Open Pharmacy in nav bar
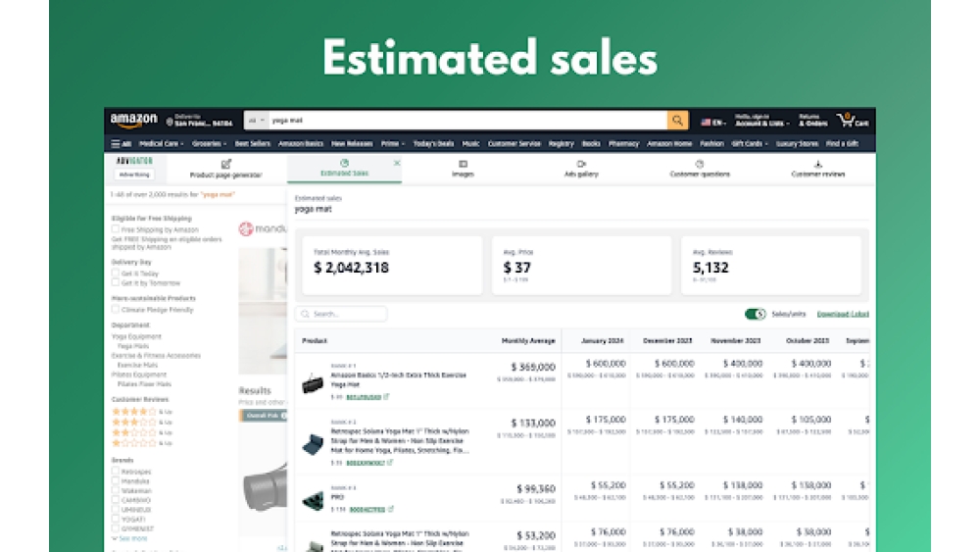 tap(623, 144)
